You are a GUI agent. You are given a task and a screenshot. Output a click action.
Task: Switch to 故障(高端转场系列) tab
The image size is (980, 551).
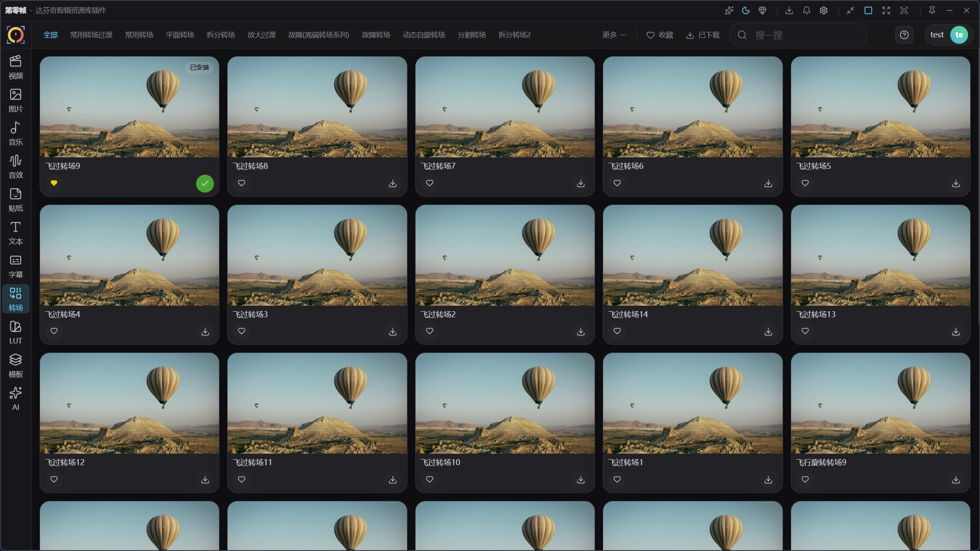pyautogui.click(x=319, y=35)
